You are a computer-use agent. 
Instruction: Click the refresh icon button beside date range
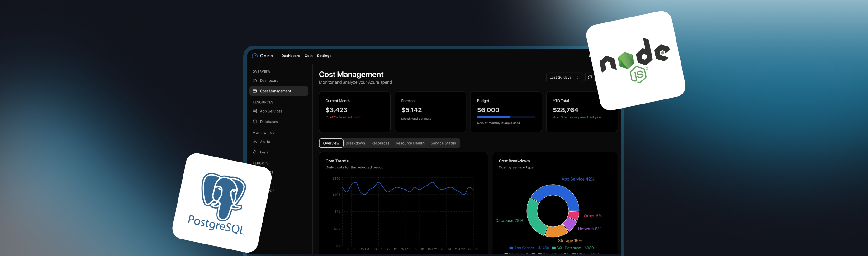[x=590, y=77]
